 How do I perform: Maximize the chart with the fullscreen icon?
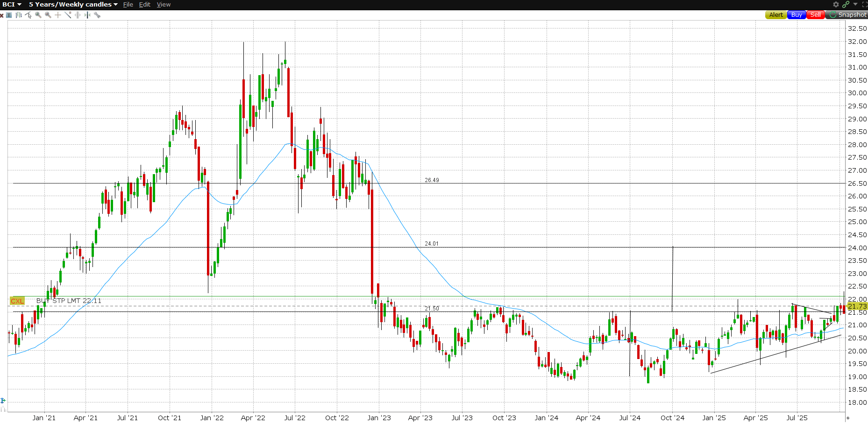pos(864,4)
